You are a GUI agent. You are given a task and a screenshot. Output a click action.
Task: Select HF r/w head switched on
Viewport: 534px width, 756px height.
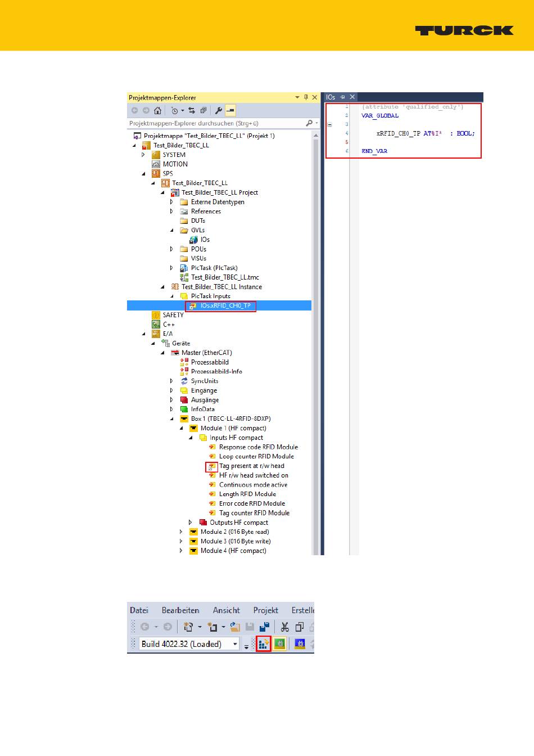pyautogui.click(x=254, y=475)
